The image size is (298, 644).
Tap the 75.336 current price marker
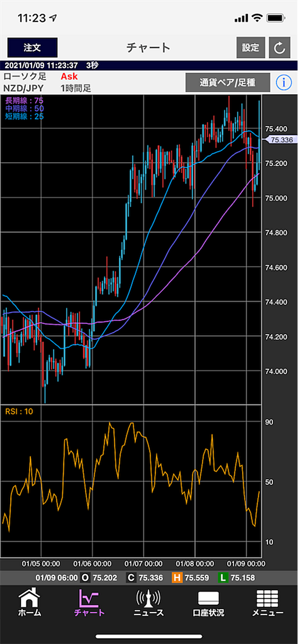(280, 139)
